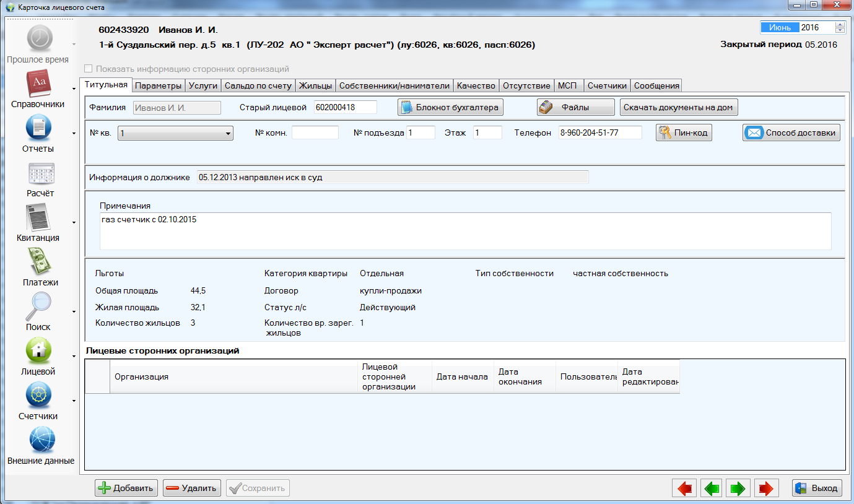Switch to the Параметры tab

point(158,85)
